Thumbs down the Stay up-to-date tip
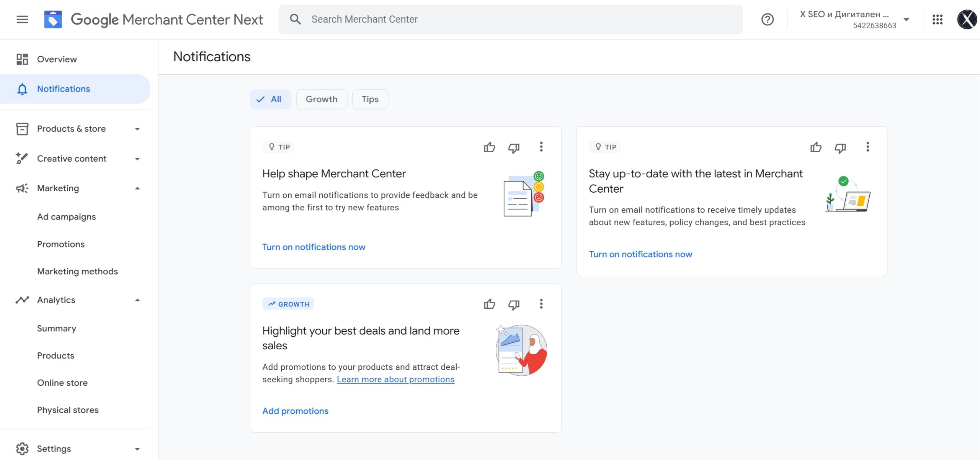Image resolution: width=980 pixels, height=460 pixels. (x=840, y=147)
